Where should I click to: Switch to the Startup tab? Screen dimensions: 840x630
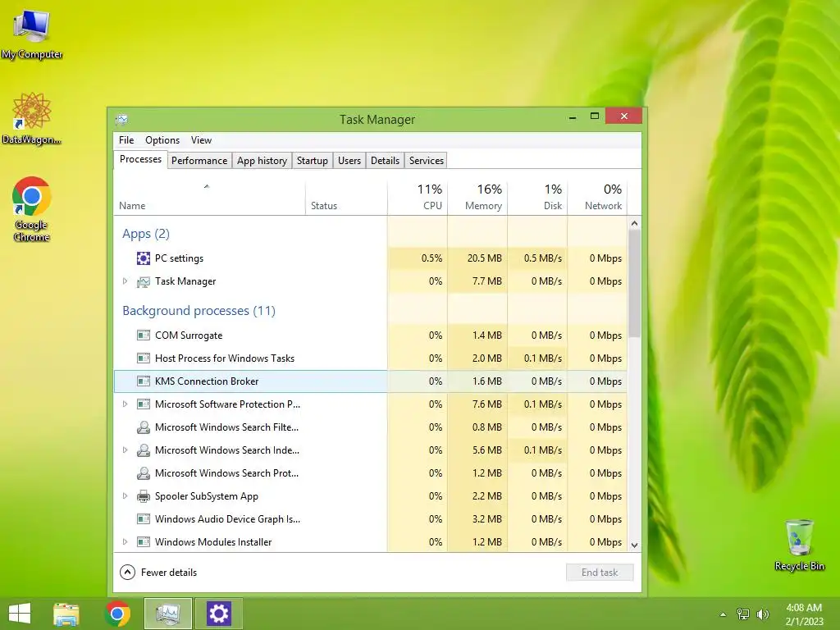coord(313,161)
